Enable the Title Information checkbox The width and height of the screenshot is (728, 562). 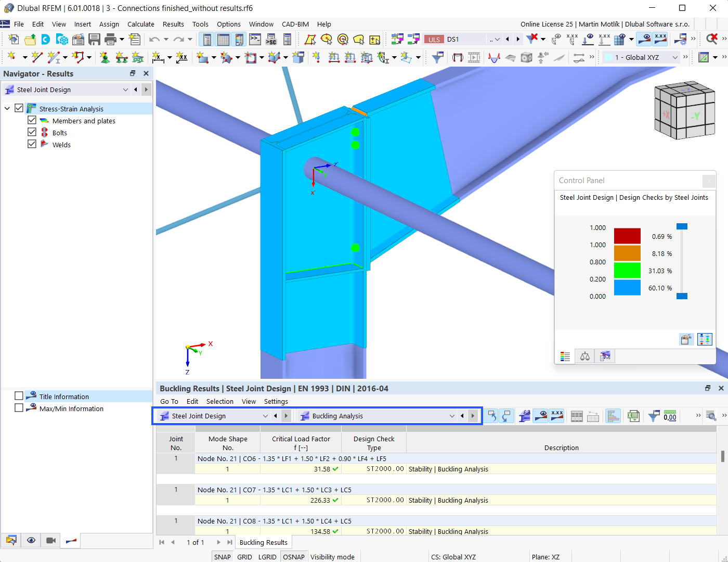coord(19,396)
